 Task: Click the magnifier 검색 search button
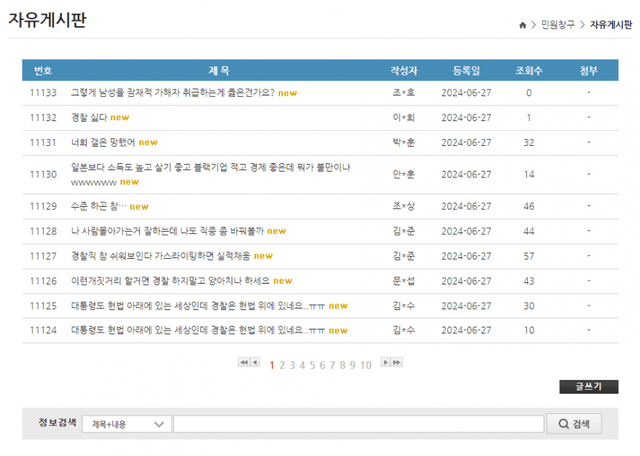pos(574,424)
